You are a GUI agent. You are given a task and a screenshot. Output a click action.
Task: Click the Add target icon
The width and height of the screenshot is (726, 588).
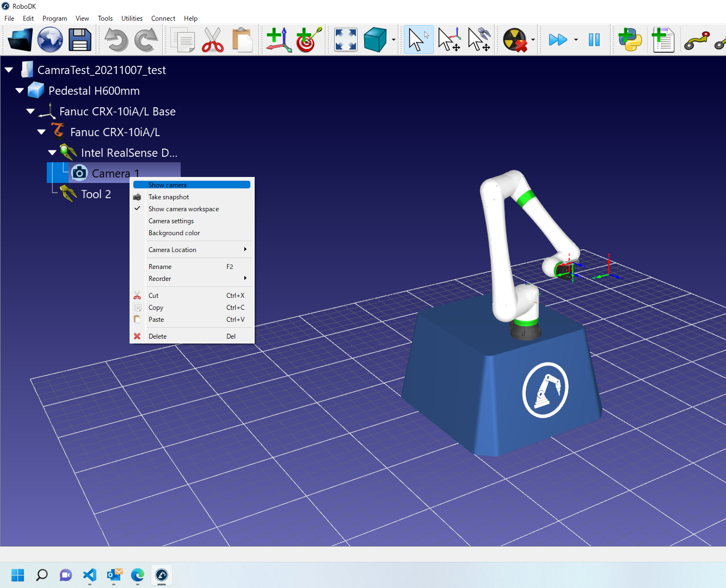click(309, 40)
